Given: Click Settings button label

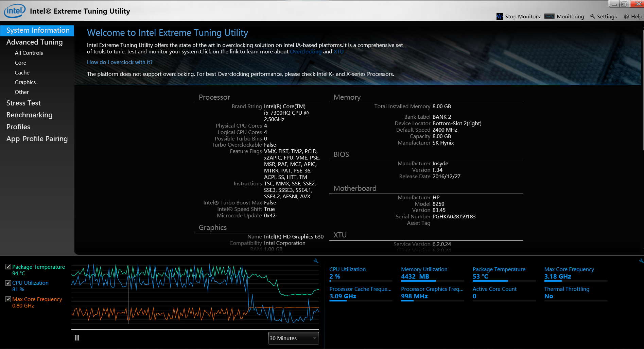Looking at the screenshot, I should click(607, 17).
